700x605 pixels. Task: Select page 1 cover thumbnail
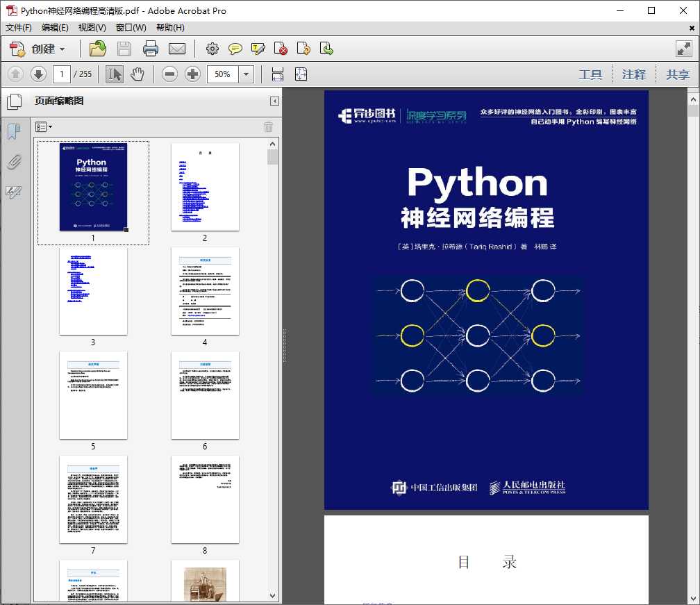tap(93, 187)
